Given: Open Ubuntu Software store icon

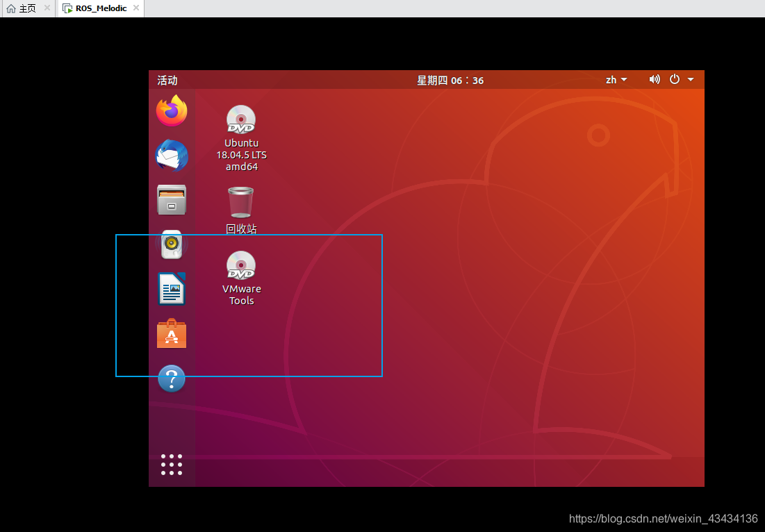Looking at the screenshot, I should [x=172, y=333].
